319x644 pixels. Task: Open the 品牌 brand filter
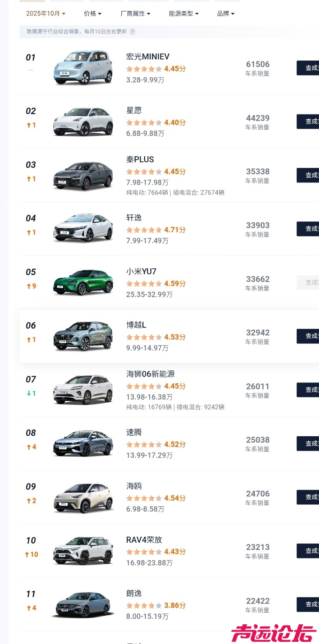point(226,14)
